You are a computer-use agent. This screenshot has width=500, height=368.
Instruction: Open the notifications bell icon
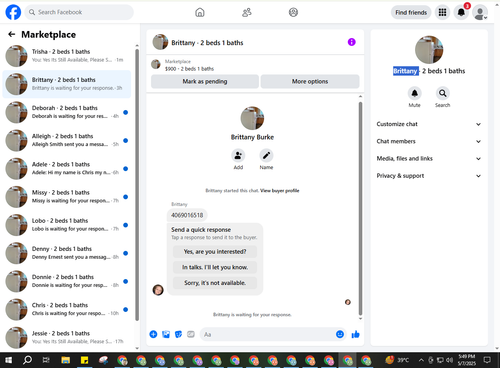[461, 13]
